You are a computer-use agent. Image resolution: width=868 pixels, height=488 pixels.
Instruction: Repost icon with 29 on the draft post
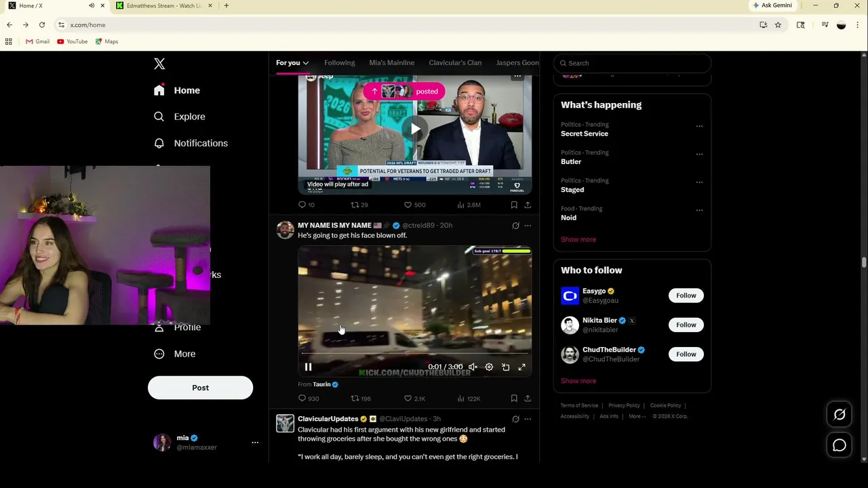[359, 205]
